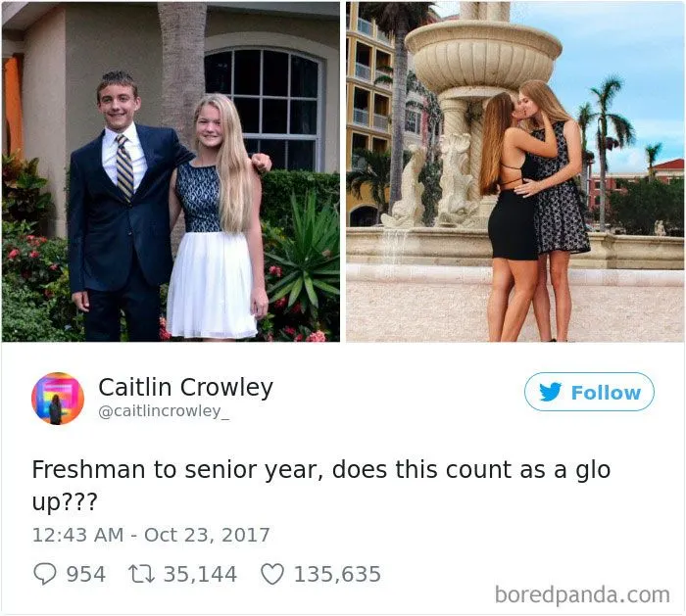Click the 35,144 retweets count
The image size is (686, 616).
(x=200, y=574)
